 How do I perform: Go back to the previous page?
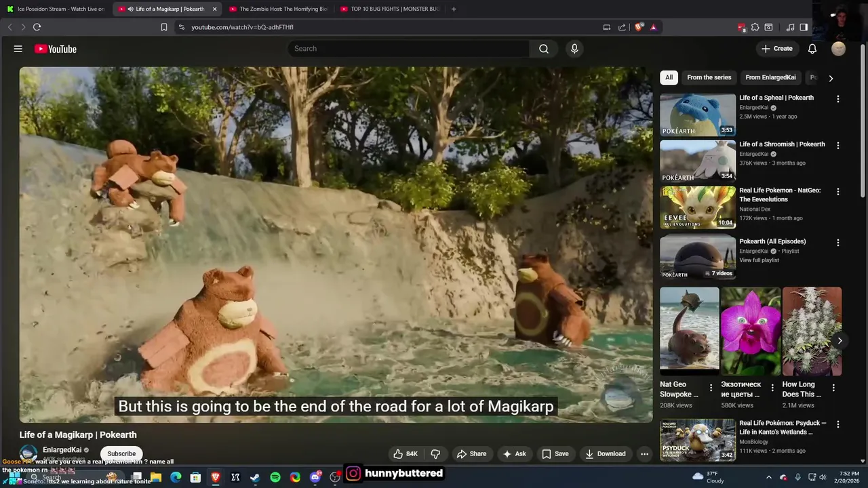9,27
